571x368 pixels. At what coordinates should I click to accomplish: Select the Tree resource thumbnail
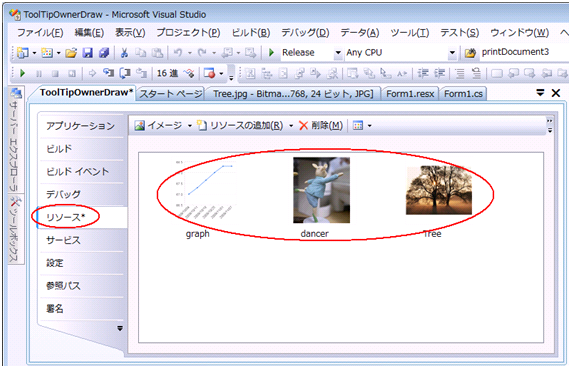tap(439, 190)
